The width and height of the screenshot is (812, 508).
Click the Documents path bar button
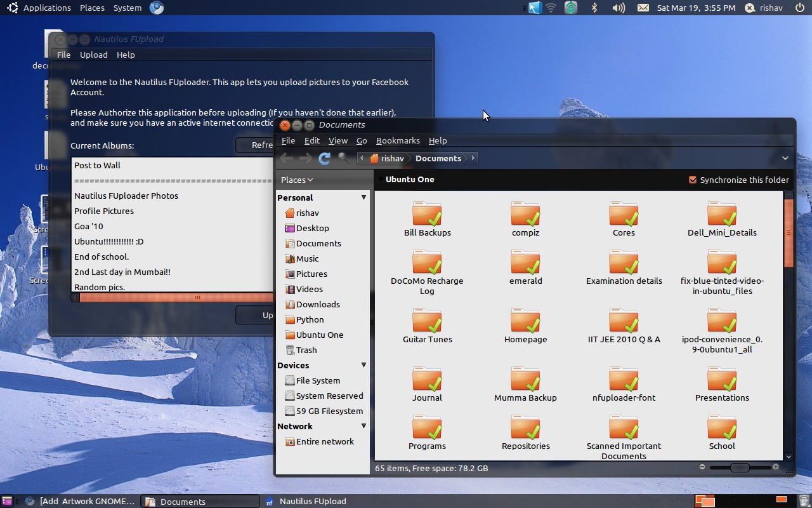(438, 158)
